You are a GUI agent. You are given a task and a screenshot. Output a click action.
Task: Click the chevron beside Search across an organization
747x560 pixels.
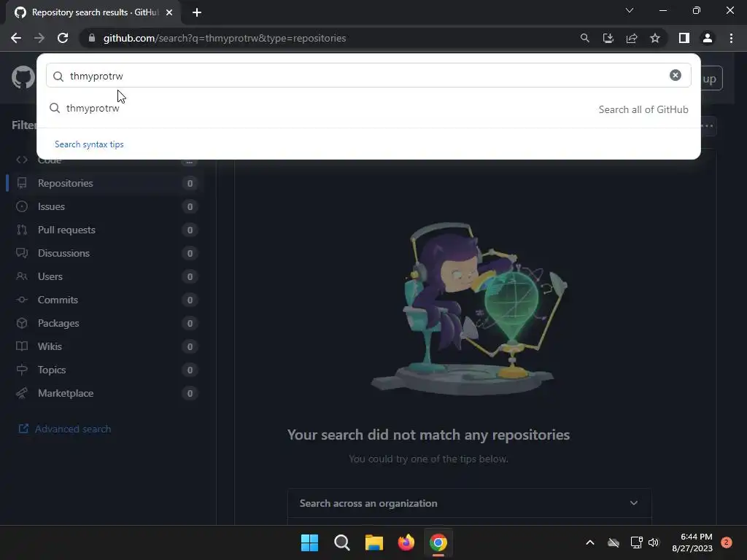634,503
